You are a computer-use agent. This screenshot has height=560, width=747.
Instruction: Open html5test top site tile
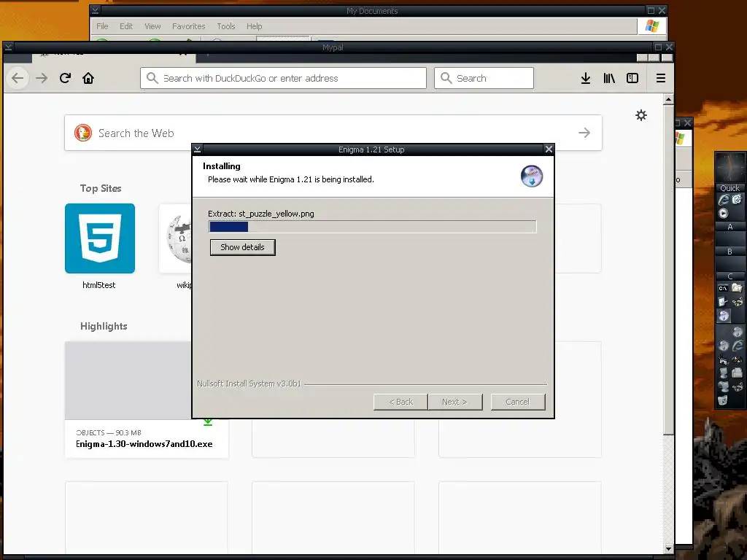(99, 238)
